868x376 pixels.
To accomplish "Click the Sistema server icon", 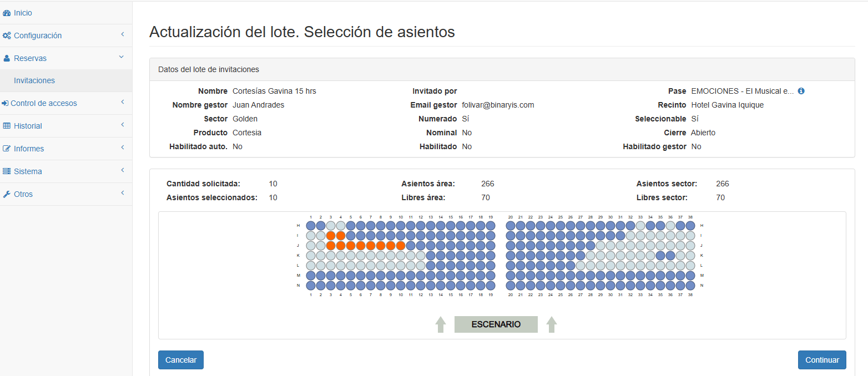I will 7,171.
